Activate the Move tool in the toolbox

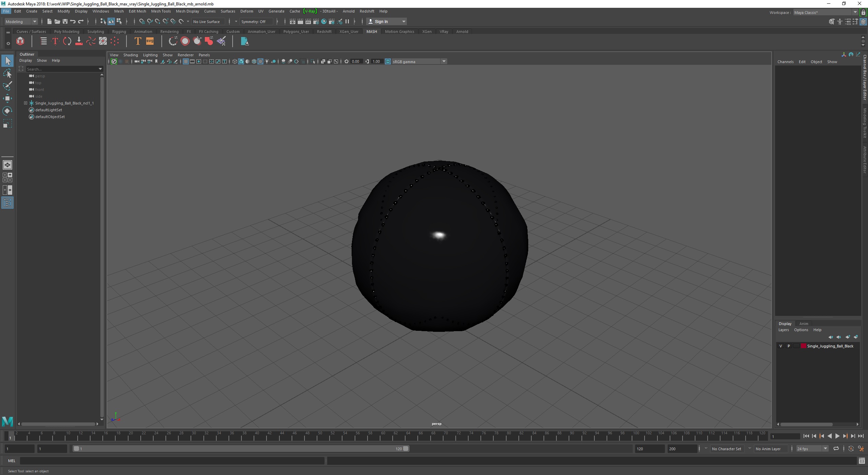7,98
